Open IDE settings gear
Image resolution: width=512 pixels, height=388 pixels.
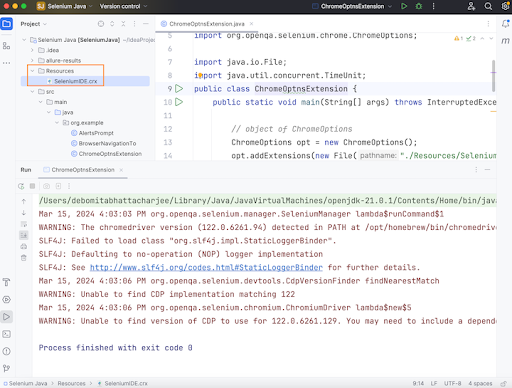tap(505, 6)
